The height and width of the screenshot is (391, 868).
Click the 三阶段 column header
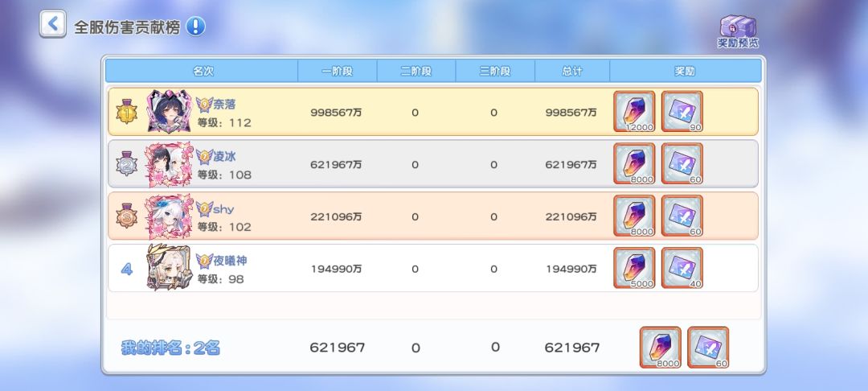(x=495, y=71)
